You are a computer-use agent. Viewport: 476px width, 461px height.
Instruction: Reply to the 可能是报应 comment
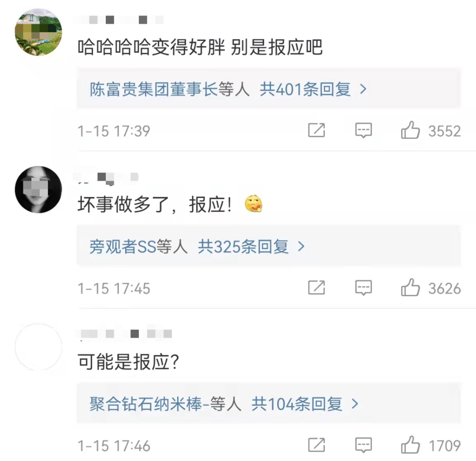point(364,445)
